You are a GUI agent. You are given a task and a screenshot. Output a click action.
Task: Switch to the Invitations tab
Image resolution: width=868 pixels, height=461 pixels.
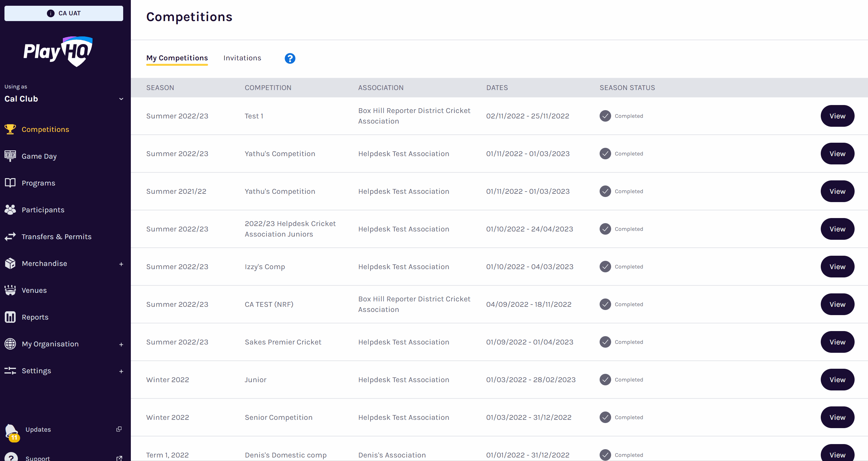click(x=242, y=58)
